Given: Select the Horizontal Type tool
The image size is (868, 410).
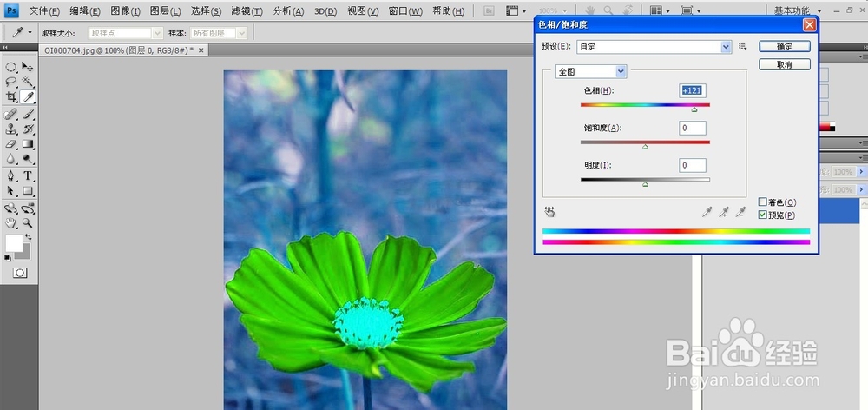Looking at the screenshot, I should [x=27, y=176].
